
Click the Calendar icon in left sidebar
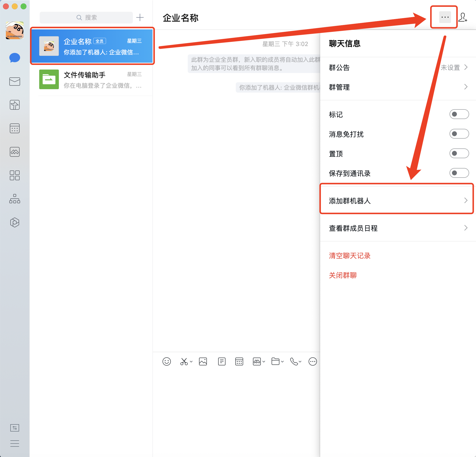tap(15, 128)
